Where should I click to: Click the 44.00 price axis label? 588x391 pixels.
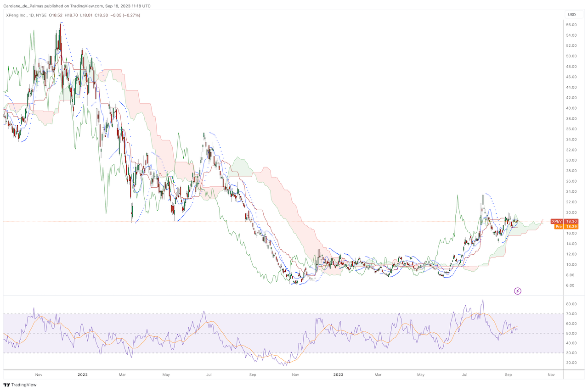tap(571, 87)
